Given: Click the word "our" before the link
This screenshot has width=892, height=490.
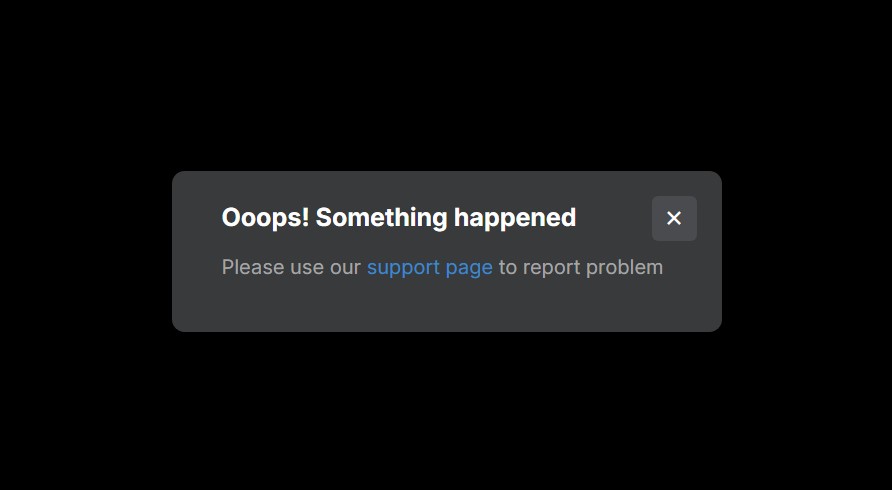Looking at the screenshot, I should pos(345,268).
